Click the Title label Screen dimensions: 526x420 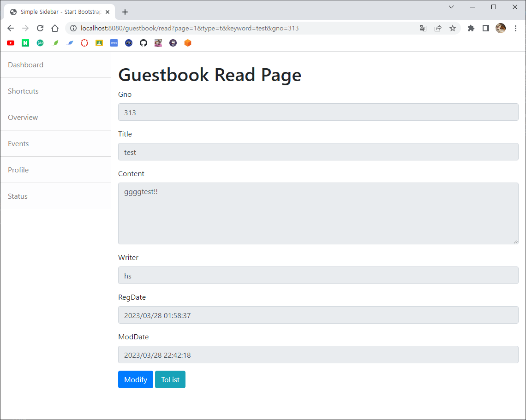coord(125,134)
